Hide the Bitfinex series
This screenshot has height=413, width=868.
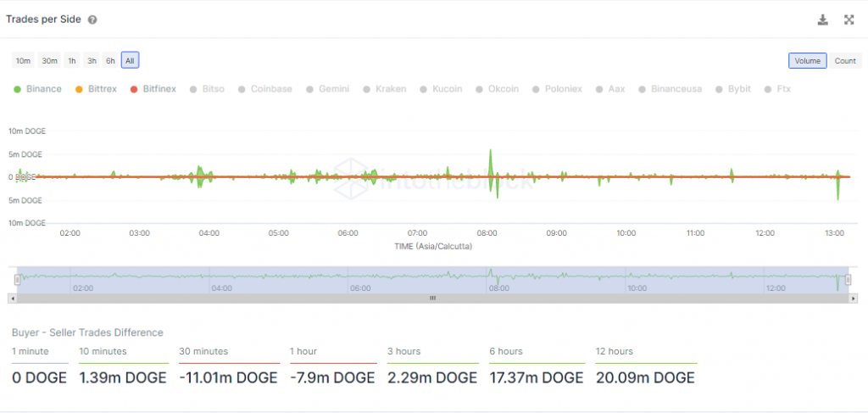tap(153, 89)
